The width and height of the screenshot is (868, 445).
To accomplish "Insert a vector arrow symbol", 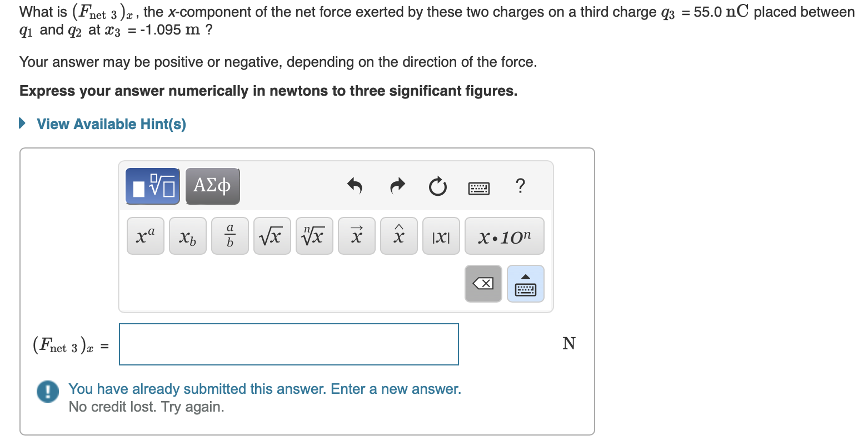I will 356,235.
